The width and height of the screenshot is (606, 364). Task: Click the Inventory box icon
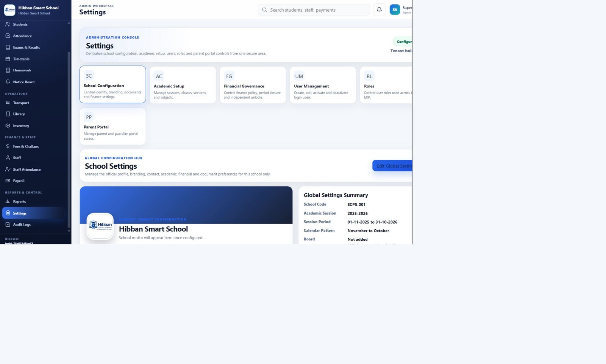tap(8, 126)
